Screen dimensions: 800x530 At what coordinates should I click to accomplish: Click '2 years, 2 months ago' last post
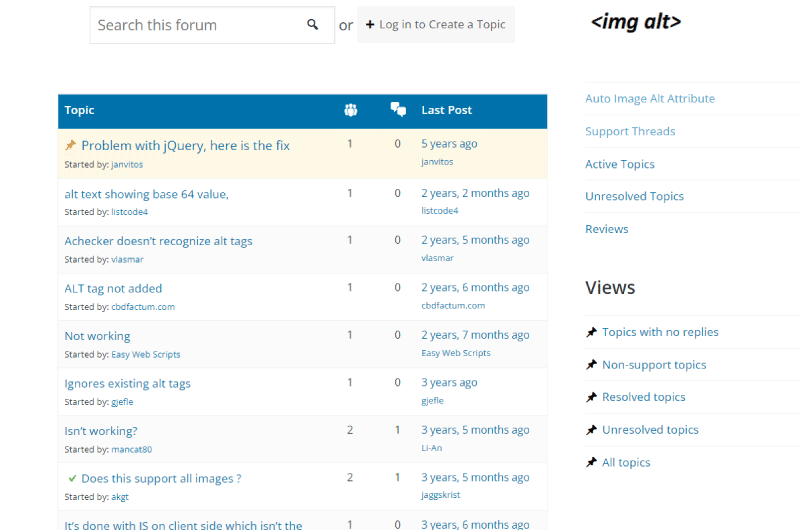(476, 193)
